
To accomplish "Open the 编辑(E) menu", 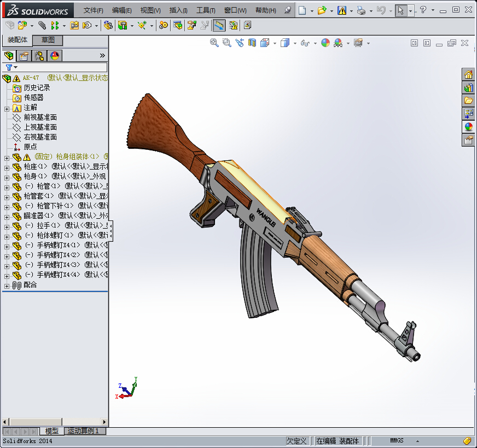I will [121, 10].
